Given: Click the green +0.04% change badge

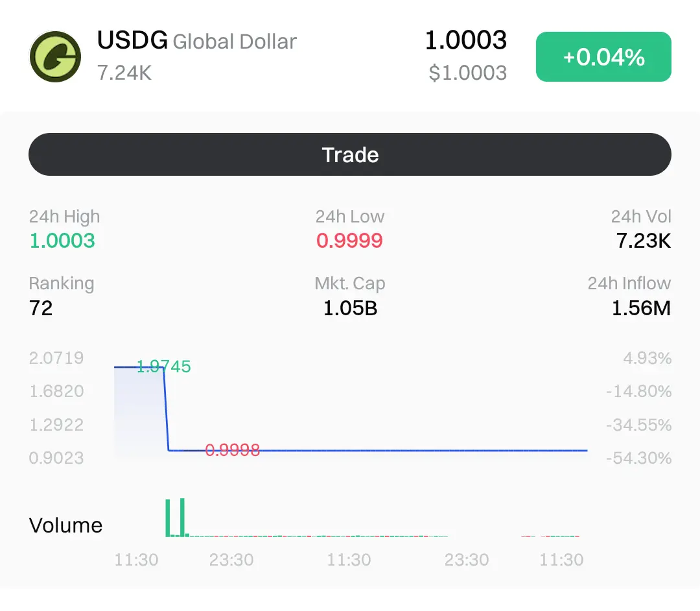Looking at the screenshot, I should coord(603,57).
